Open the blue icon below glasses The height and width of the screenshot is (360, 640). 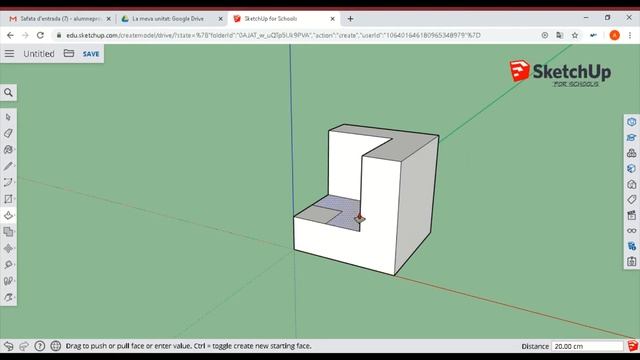click(x=631, y=246)
